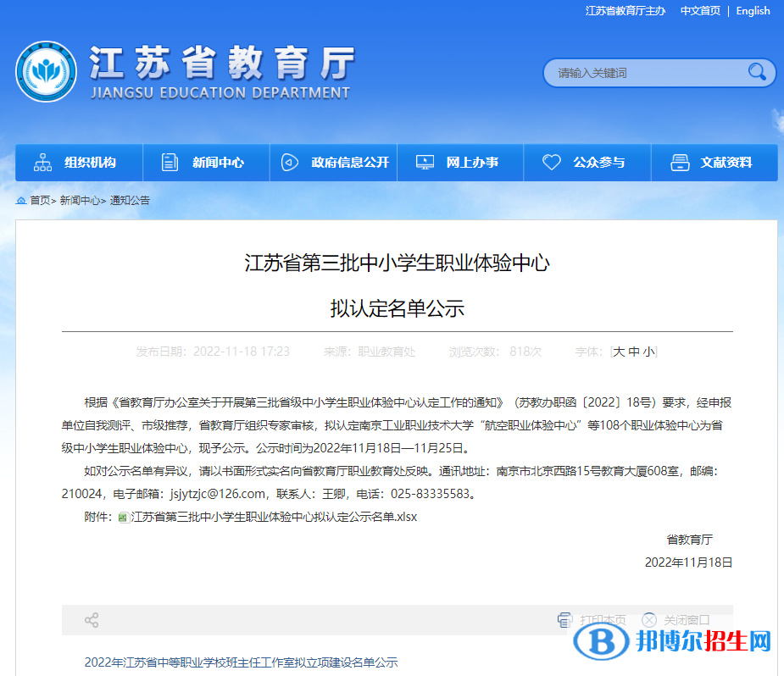The image size is (784, 676).
Task: Download the 拟认定公示名单.xlsx attachment
Action: point(274,517)
